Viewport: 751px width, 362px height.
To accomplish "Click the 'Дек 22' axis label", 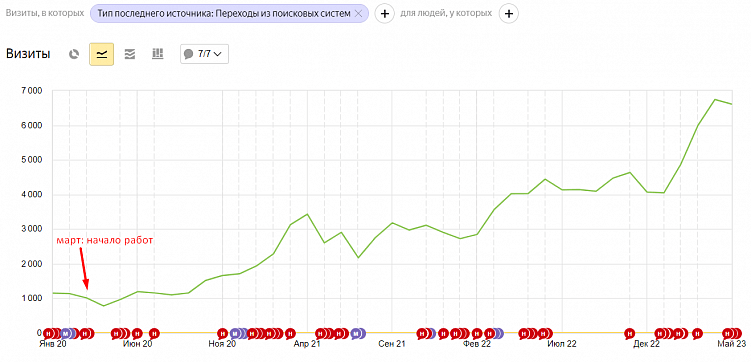I will (647, 344).
